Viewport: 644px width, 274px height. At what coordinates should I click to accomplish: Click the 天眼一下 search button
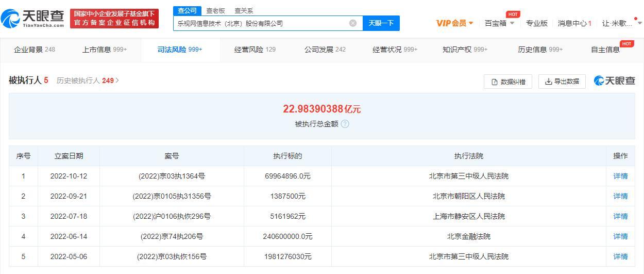tap(381, 23)
